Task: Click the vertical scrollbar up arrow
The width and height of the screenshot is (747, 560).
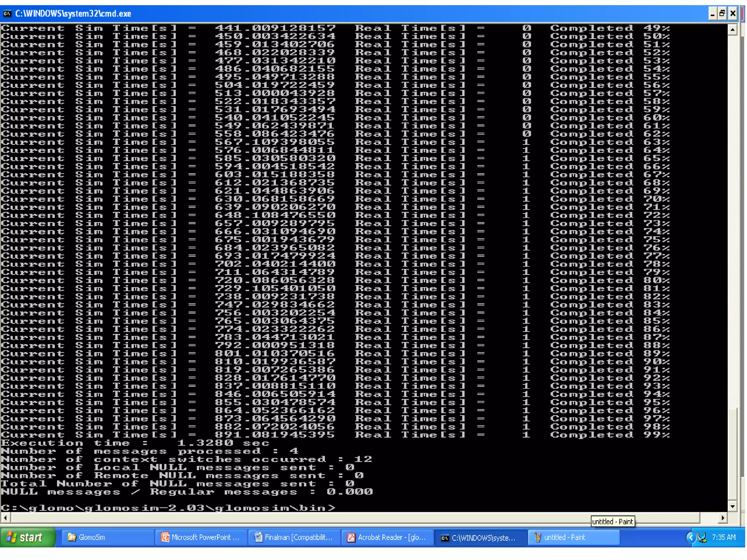Action: [x=732, y=30]
